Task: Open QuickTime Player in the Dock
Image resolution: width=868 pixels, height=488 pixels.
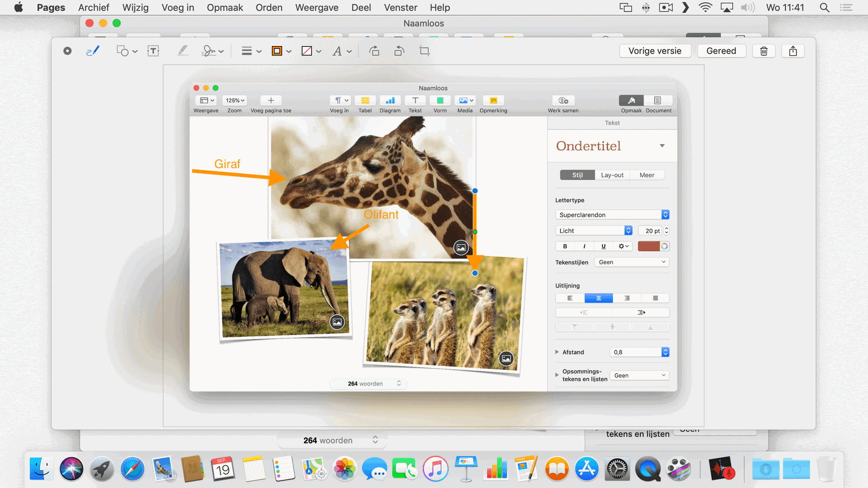Action: pyautogui.click(x=648, y=469)
